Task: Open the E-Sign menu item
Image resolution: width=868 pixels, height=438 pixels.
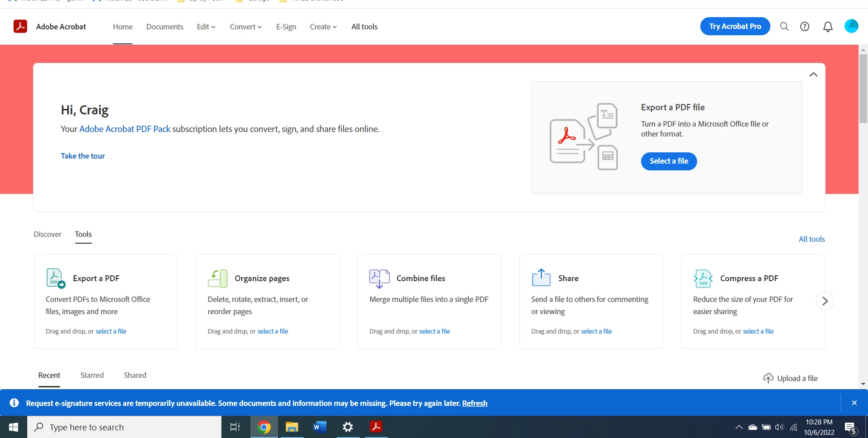Action: pos(286,27)
